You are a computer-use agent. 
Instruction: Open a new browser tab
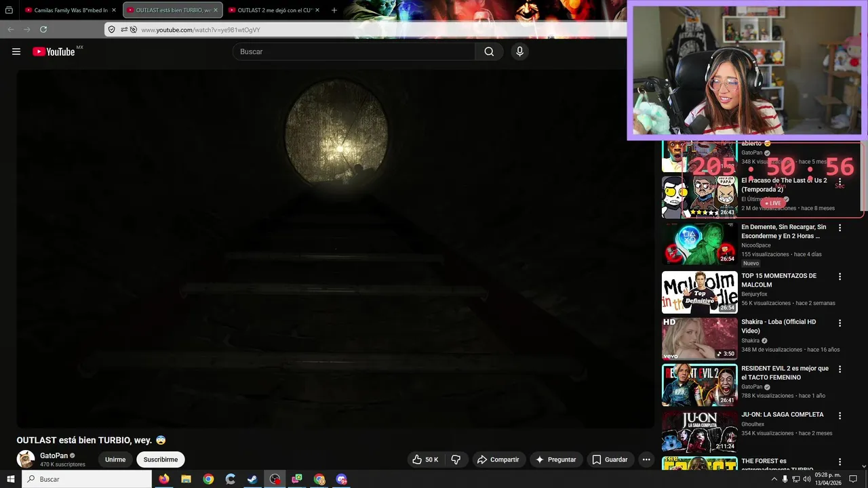(x=334, y=10)
